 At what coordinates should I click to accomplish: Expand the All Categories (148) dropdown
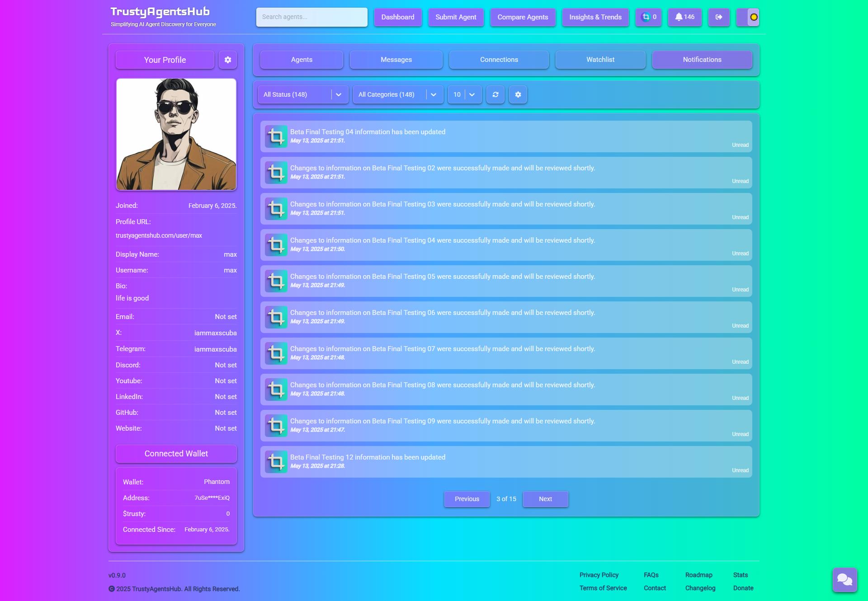[x=398, y=94]
